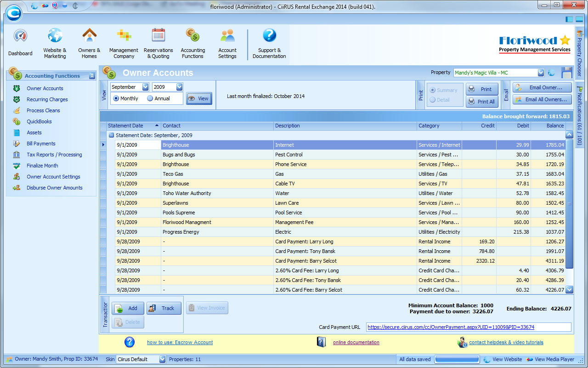Viewport: 588px width, 368px height.
Task: Open Process Cleans in sidebar
Action: tap(43, 110)
